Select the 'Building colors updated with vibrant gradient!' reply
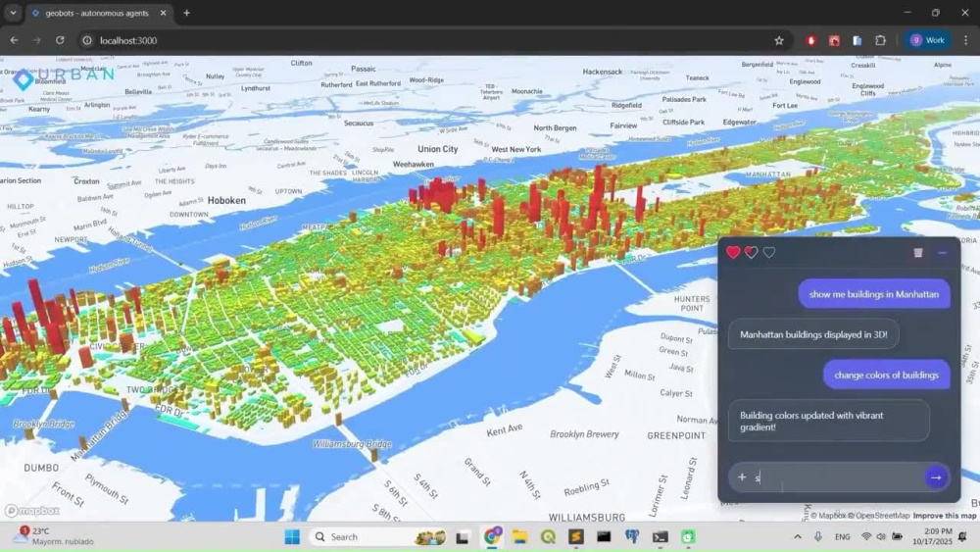 [829, 421]
